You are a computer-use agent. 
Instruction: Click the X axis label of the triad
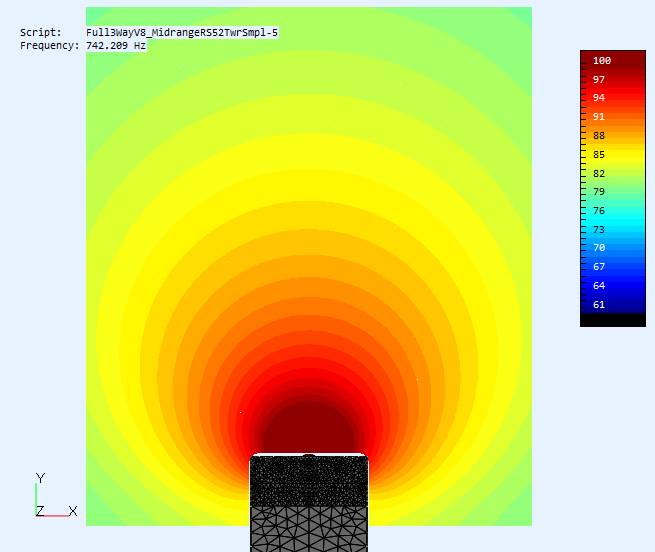pos(73,511)
